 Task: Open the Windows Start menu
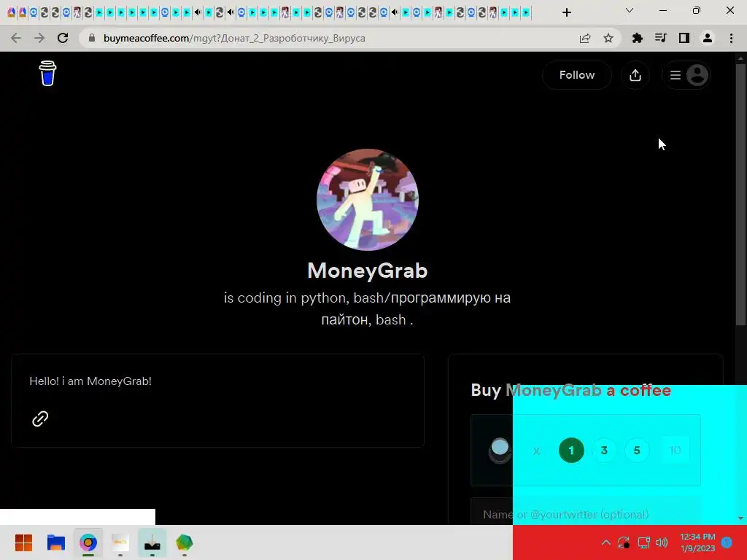point(23,542)
